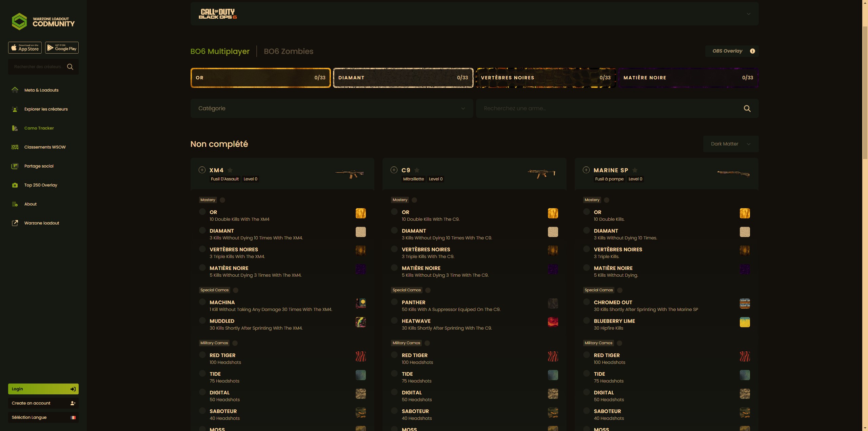Click the Google Play badge

[x=62, y=48]
